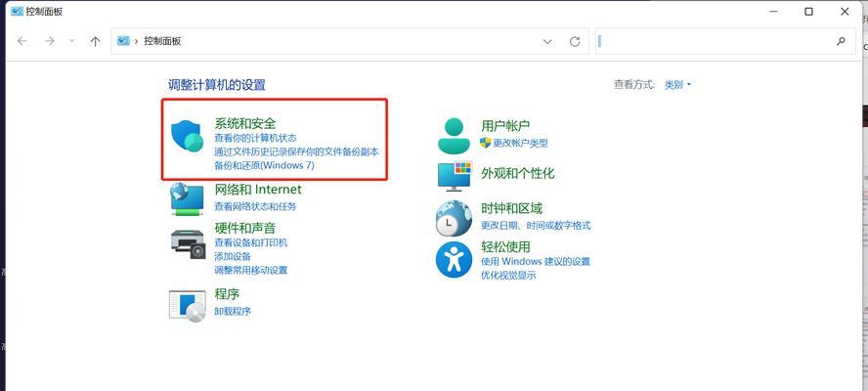The width and height of the screenshot is (868, 391).
Task: Open 更改日期、时间或数字格式 link
Action: [x=536, y=226]
